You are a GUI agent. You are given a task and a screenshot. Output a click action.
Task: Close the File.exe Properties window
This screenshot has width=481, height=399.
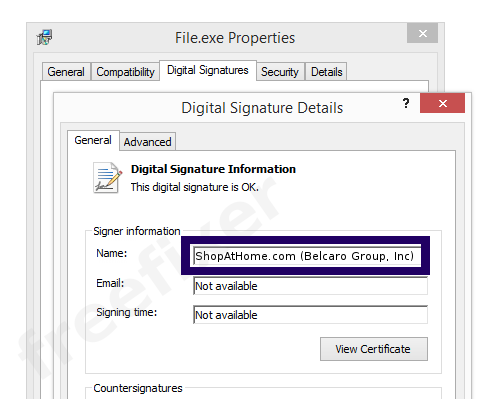(x=422, y=33)
